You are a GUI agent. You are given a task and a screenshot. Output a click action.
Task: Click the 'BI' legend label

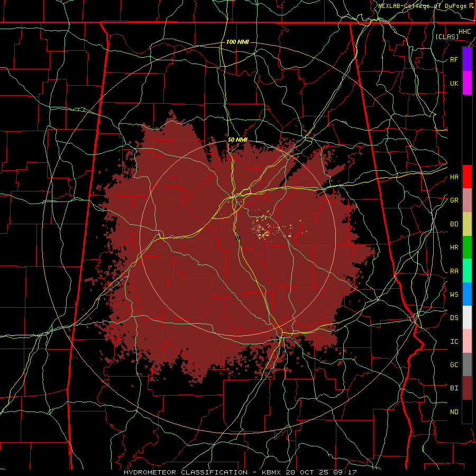click(x=454, y=388)
